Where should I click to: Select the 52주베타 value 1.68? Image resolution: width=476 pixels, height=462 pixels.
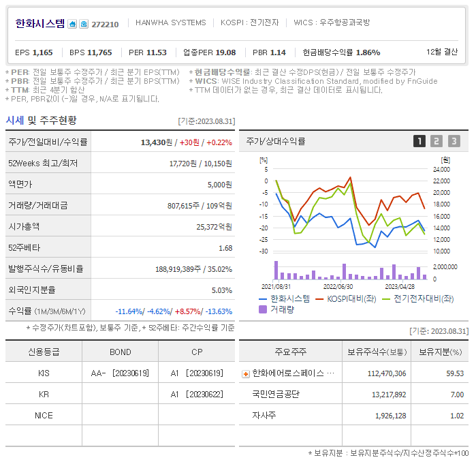click(x=225, y=248)
